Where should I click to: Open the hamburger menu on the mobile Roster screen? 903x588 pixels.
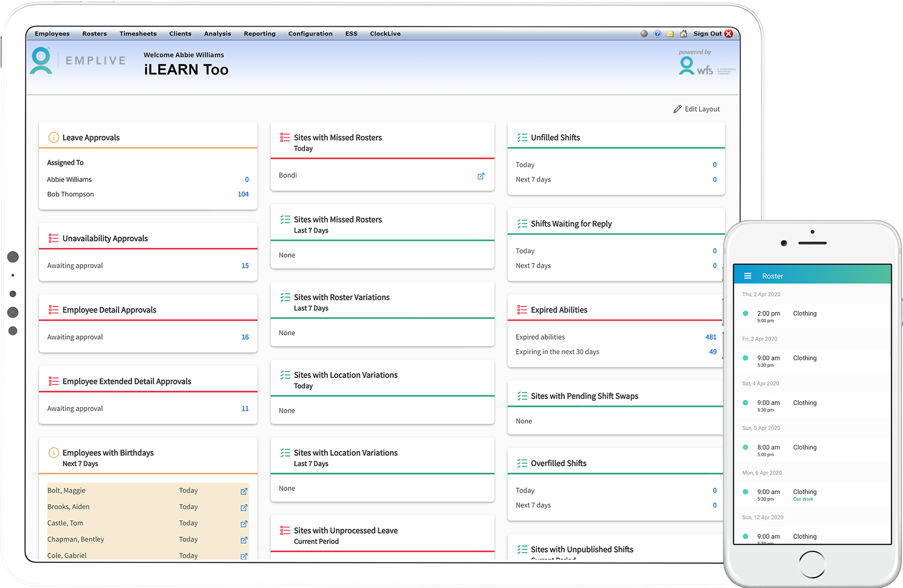748,275
